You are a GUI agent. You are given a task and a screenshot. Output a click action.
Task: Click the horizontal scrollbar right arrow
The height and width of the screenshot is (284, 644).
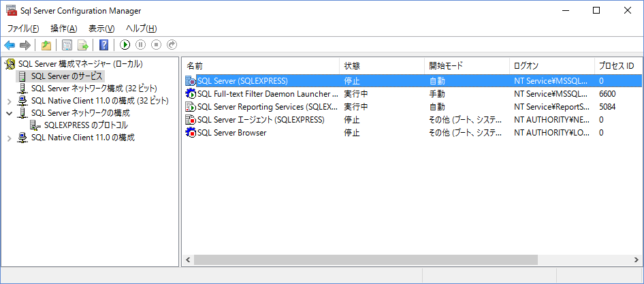tap(637, 259)
